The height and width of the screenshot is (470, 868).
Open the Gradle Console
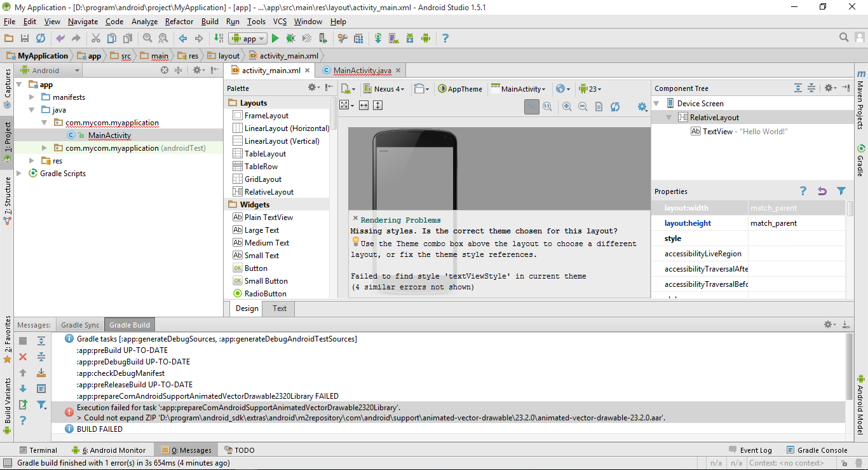(817, 450)
